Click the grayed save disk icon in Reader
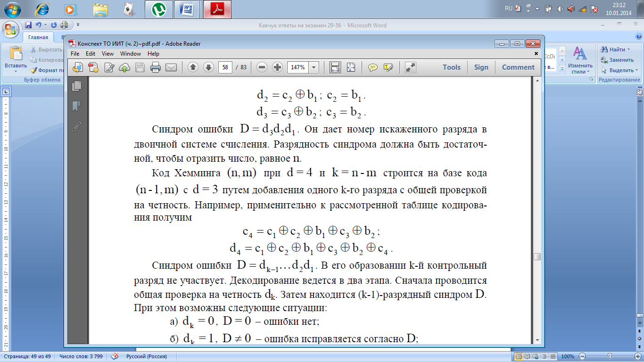This screenshot has height=362, width=644. coord(140,67)
